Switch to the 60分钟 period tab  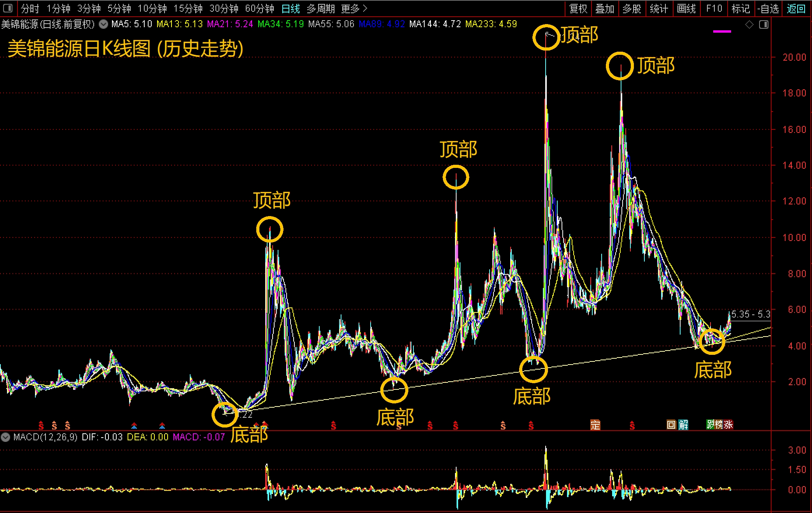259,9
